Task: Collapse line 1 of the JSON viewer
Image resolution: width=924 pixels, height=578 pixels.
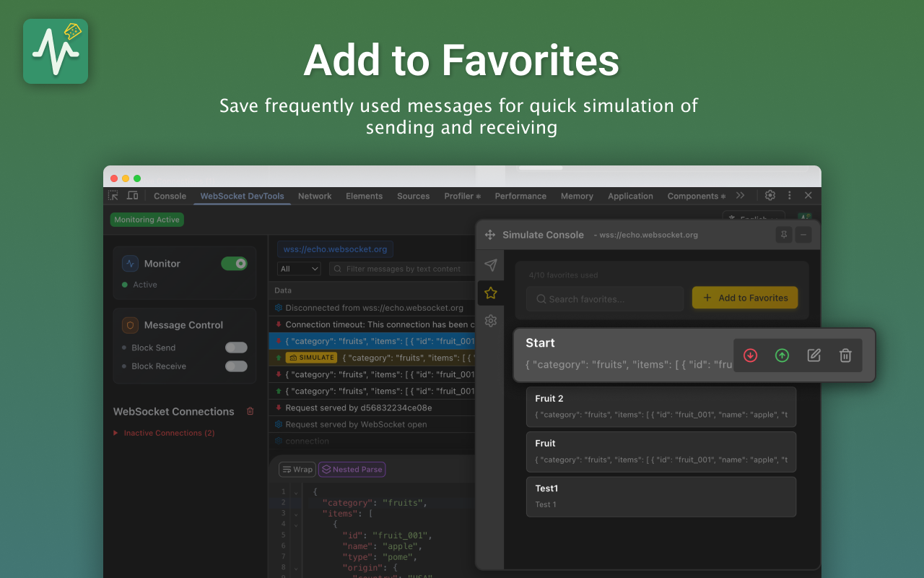Action: tap(295, 491)
